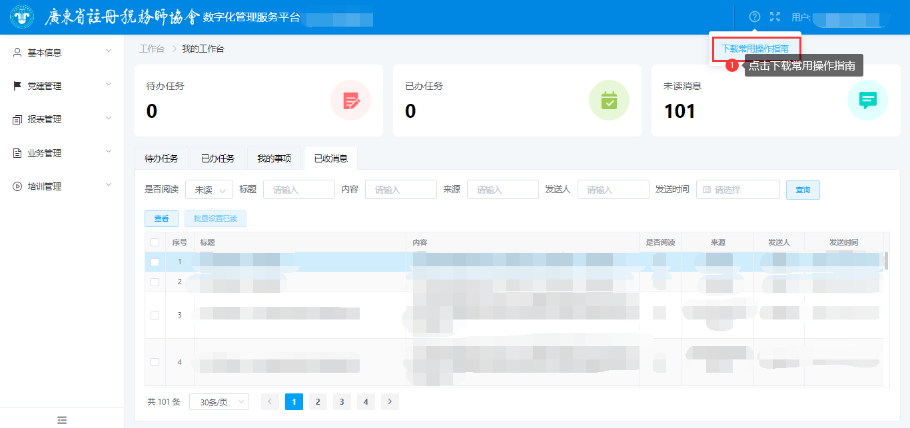
Task: Select checkbox for row 1
Action: pos(155,262)
